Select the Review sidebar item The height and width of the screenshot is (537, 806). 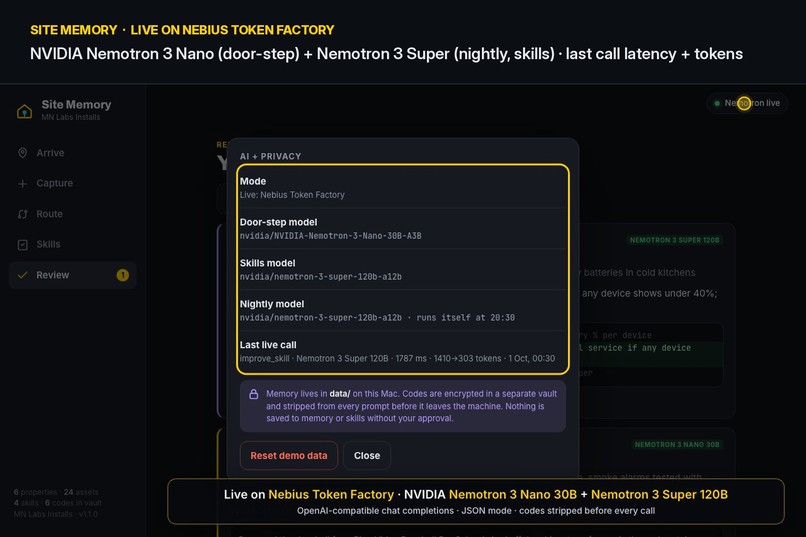point(73,275)
